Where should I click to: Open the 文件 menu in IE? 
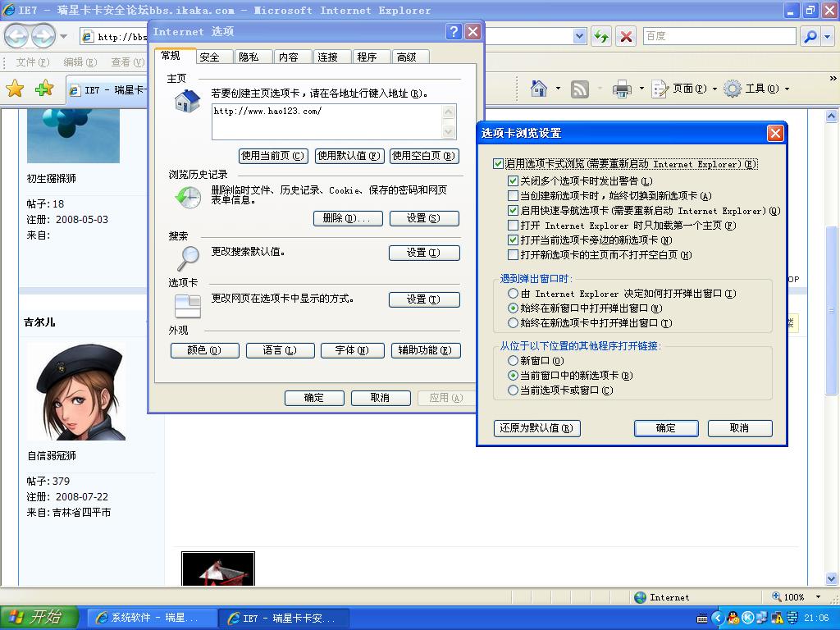click(32, 62)
